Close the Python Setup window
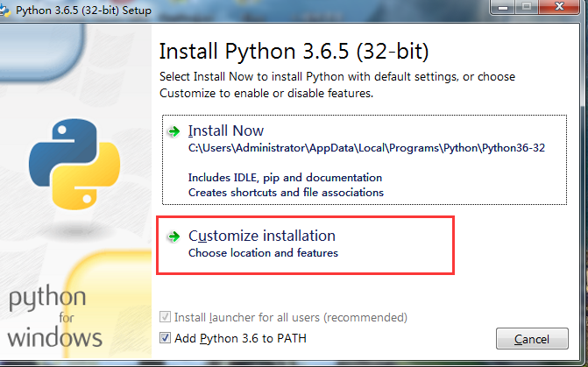588x367 pixels. [559, 7]
